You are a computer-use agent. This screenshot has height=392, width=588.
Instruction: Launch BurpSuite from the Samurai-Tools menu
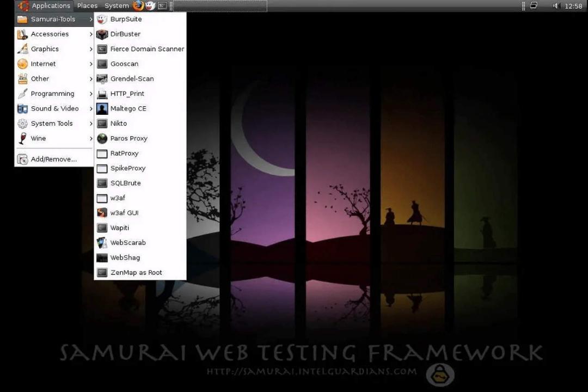pos(140,19)
